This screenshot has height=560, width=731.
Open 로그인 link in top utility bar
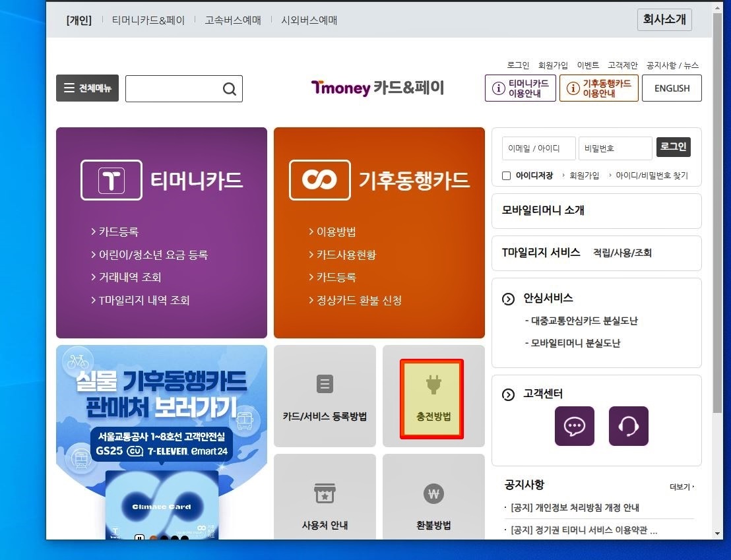pos(518,65)
